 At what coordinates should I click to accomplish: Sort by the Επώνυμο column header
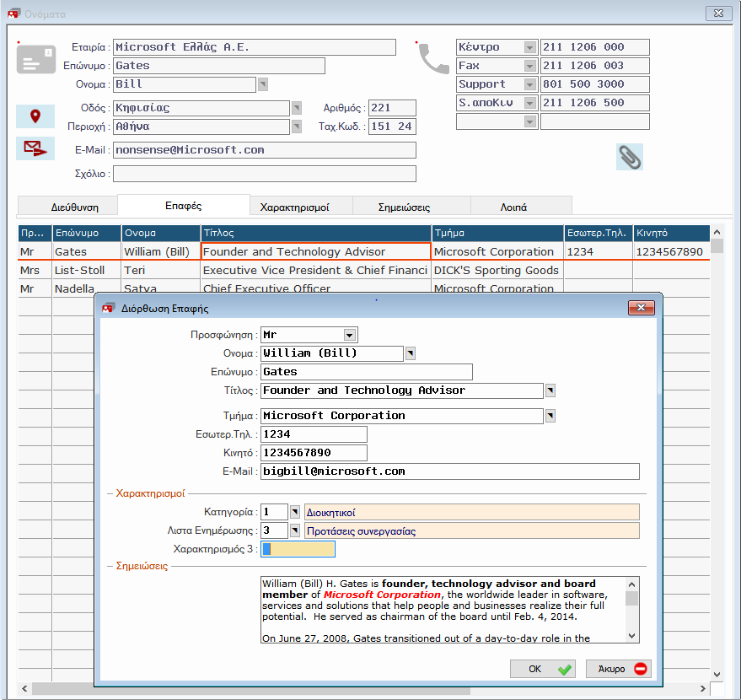pos(87,233)
